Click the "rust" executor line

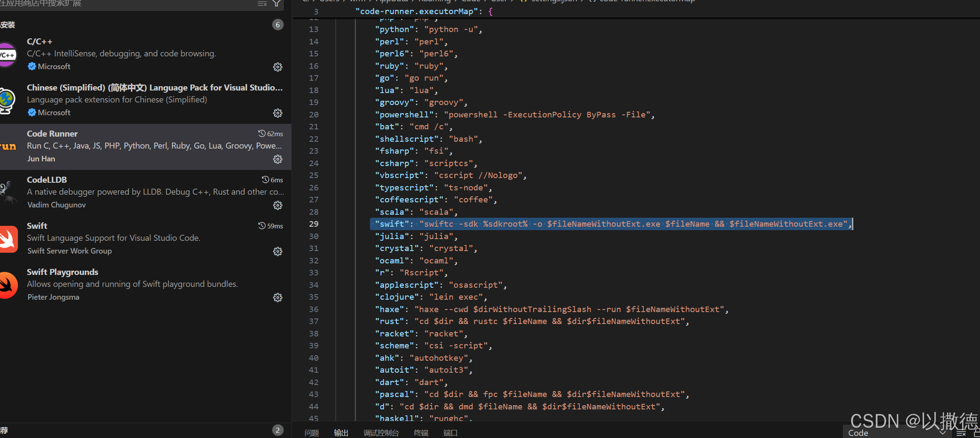(532, 321)
